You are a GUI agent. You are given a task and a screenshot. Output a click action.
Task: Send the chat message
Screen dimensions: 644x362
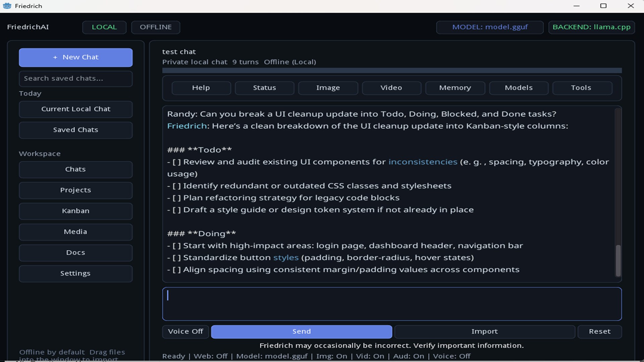pyautogui.click(x=302, y=331)
